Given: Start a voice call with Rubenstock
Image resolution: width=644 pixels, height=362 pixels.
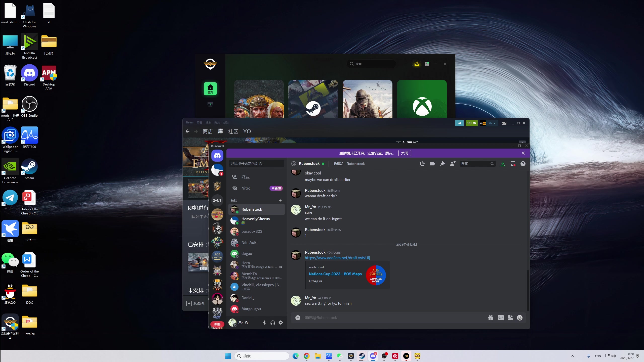Looking at the screenshot, I should point(422,164).
